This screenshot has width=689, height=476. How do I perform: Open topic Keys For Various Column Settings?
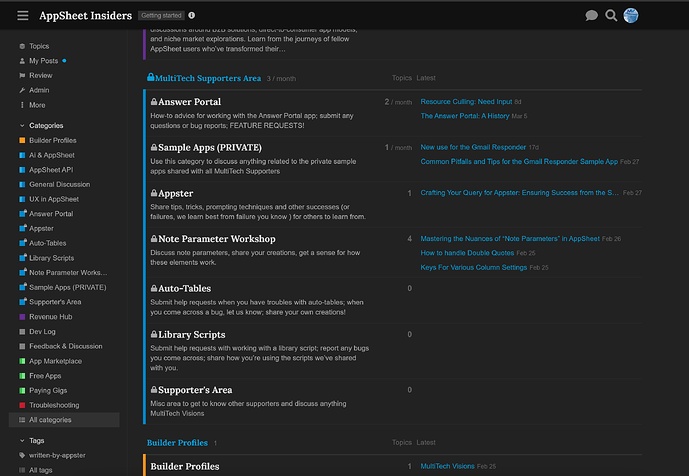click(474, 267)
